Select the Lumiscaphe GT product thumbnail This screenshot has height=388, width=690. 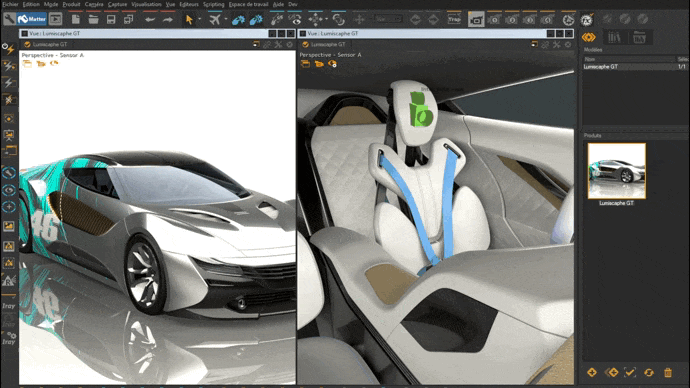click(617, 171)
